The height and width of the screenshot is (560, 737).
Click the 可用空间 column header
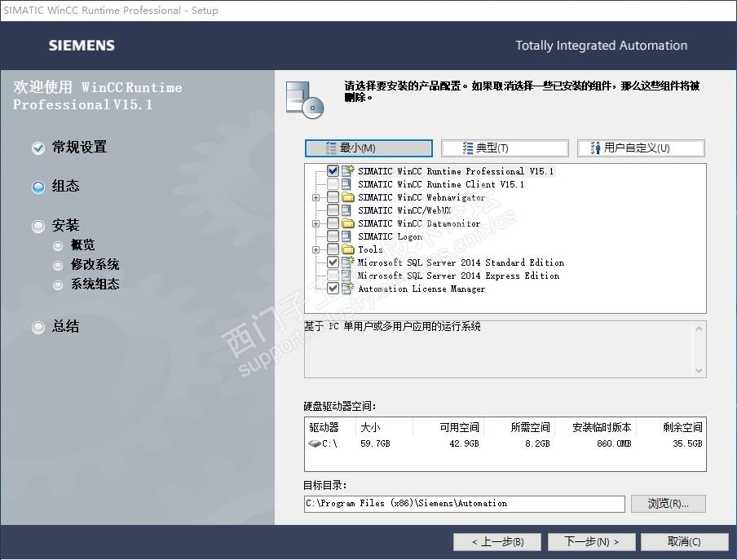(459, 427)
